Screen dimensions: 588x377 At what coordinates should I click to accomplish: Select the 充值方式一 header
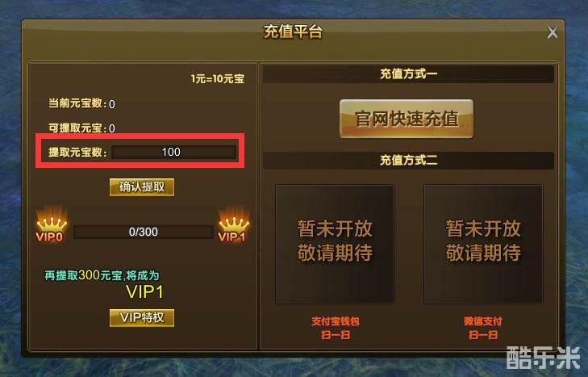[x=408, y=74]
